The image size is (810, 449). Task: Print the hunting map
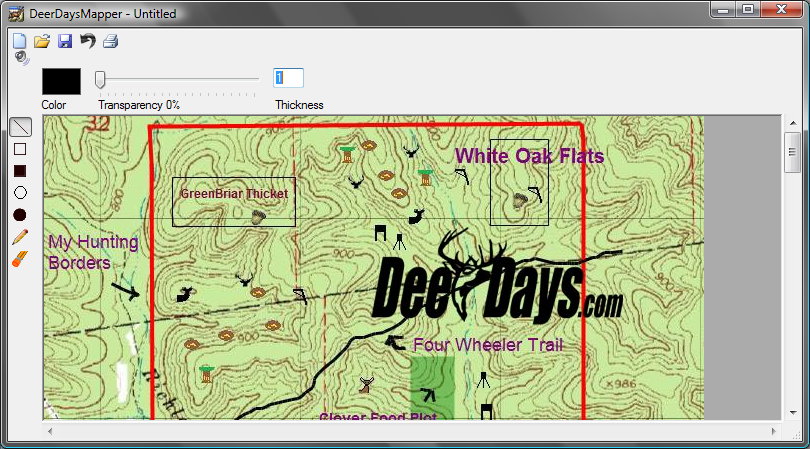pos(111,41)
